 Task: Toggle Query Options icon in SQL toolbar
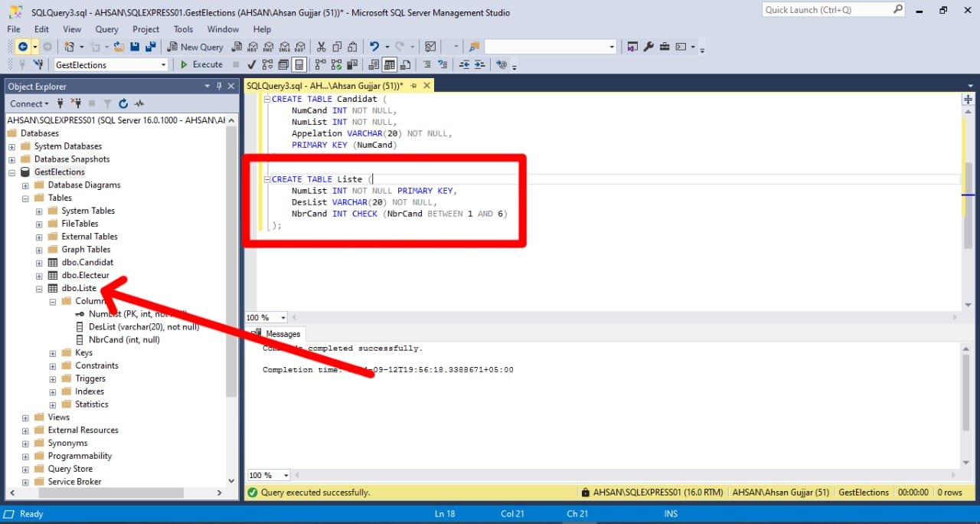coord(283,64)
